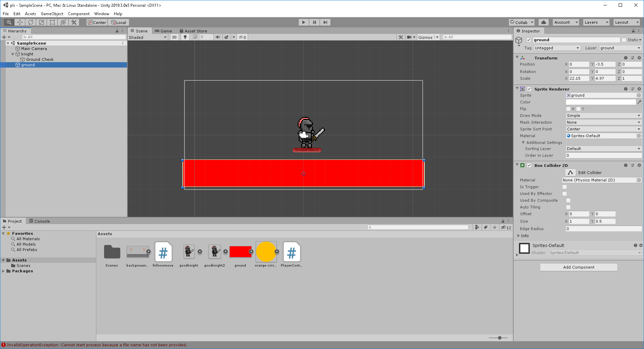Screen dimensions: 644x349
Task: Select the Scale tool
Action: point(42,22)
